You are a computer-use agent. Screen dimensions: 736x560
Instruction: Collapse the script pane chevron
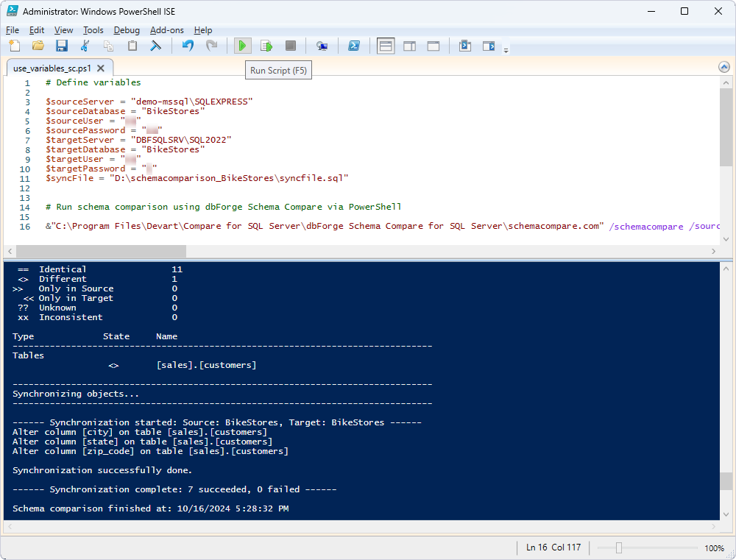[724, 67]
